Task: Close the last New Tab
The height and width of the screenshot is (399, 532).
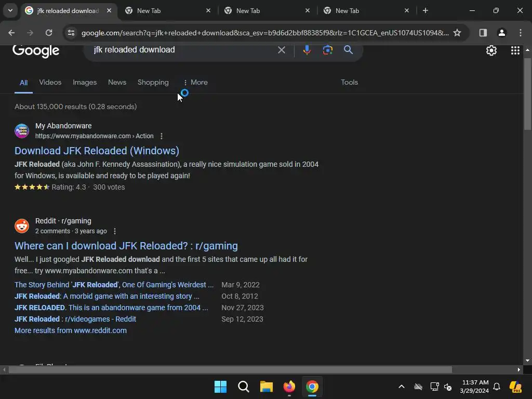Action: (406, 10)
